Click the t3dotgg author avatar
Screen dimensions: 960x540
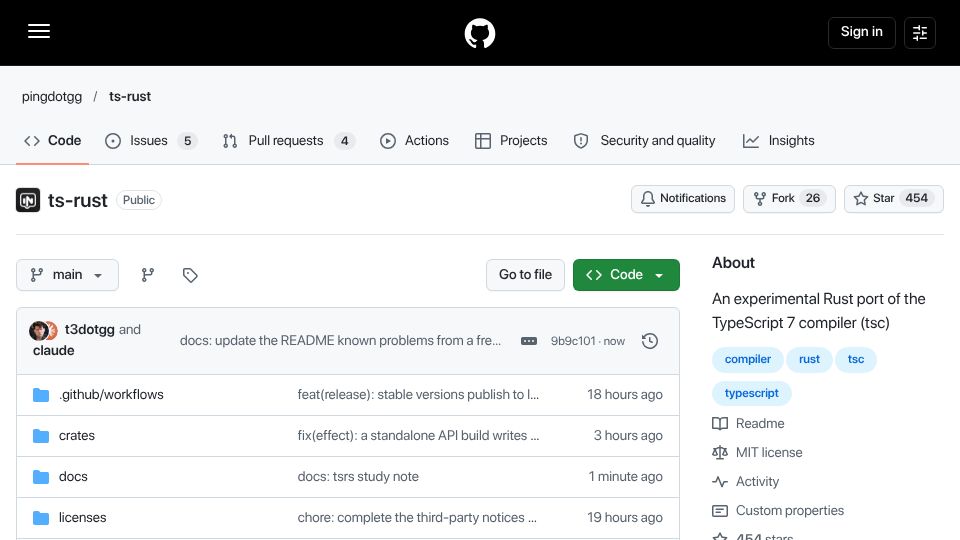pos(39,331)
